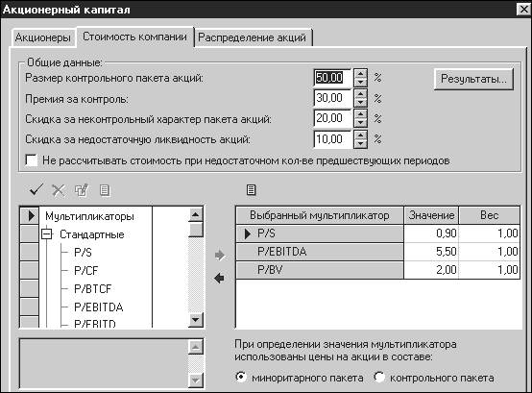Click the list icon above selected multipliers table
The height and width of the screenshot is (393, 532).
251,190
